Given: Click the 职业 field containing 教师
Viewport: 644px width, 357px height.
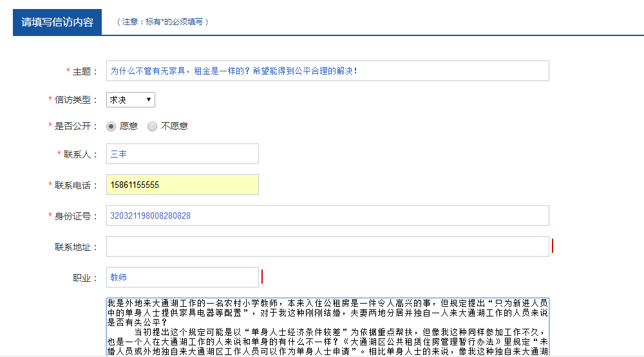Looking at the screenshot, I should click(182, 277).
